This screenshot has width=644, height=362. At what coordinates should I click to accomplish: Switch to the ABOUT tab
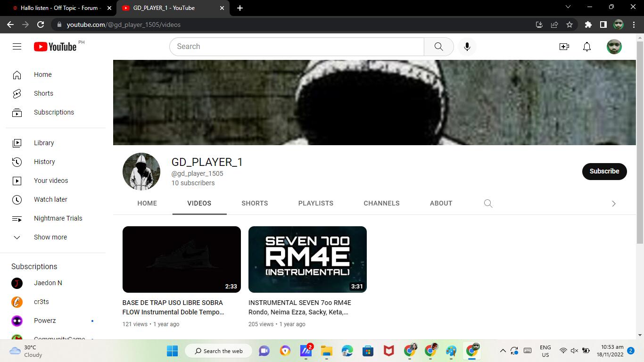441,203
